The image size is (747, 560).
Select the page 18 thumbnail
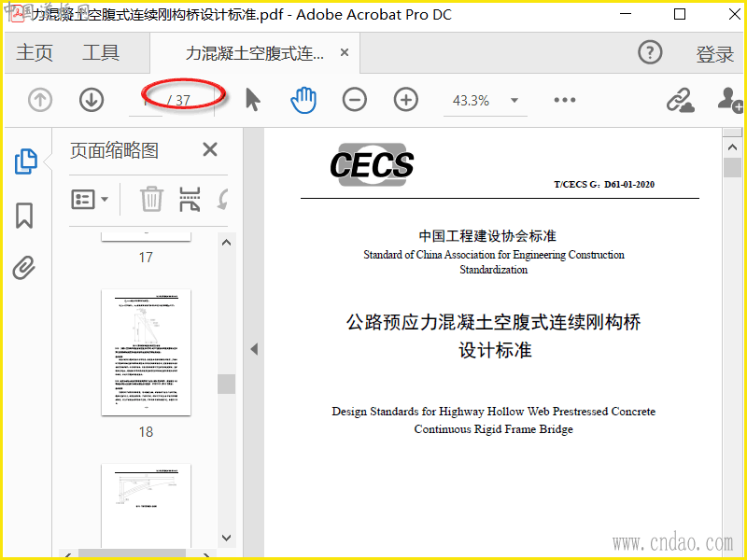pos(147,353)
